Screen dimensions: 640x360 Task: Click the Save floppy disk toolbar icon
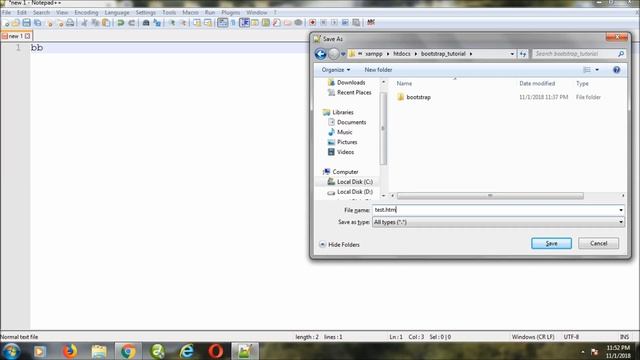point(27,23)
